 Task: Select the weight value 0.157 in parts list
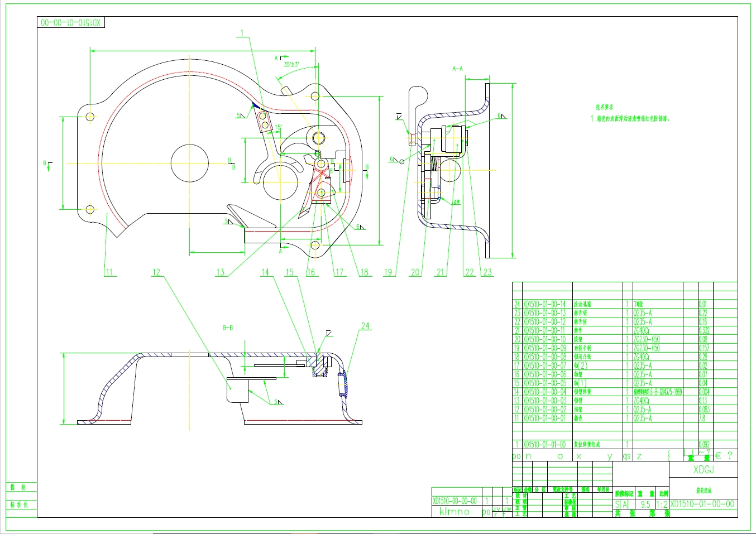[x=704, y=348]
